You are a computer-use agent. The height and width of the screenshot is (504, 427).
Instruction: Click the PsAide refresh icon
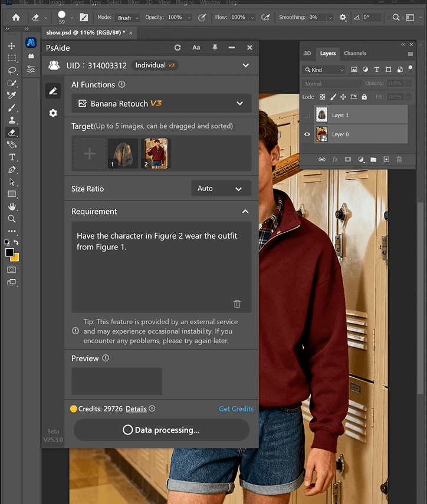pyautogui.click(x=178, y=48)
